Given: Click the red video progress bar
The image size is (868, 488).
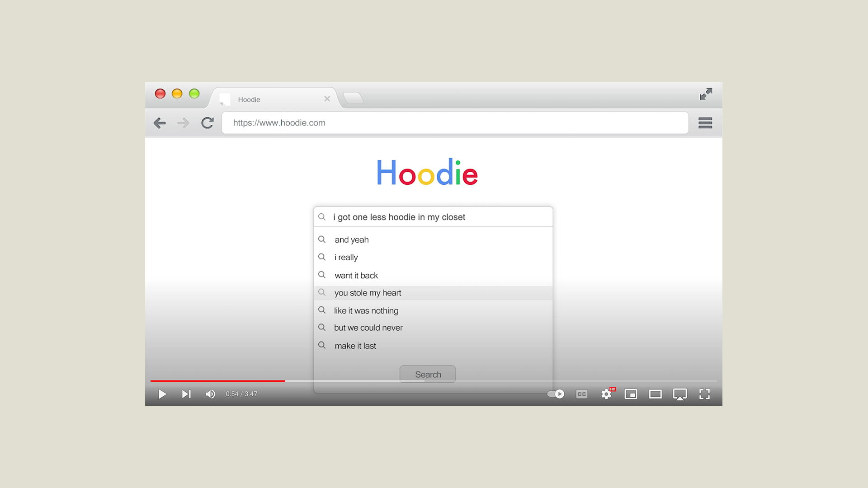Looking at the screenshot, I should [x=217, y=381].
